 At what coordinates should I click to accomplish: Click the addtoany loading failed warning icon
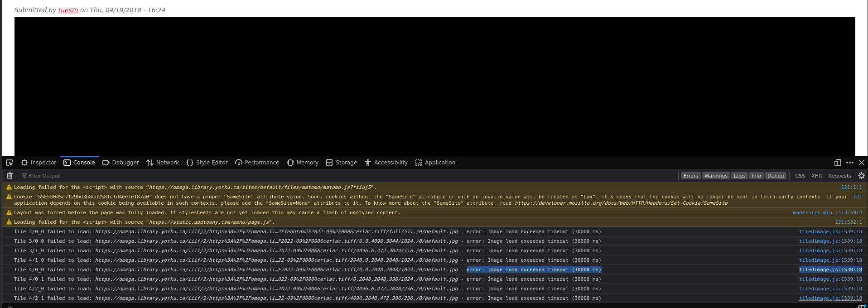tap(9, 222)
